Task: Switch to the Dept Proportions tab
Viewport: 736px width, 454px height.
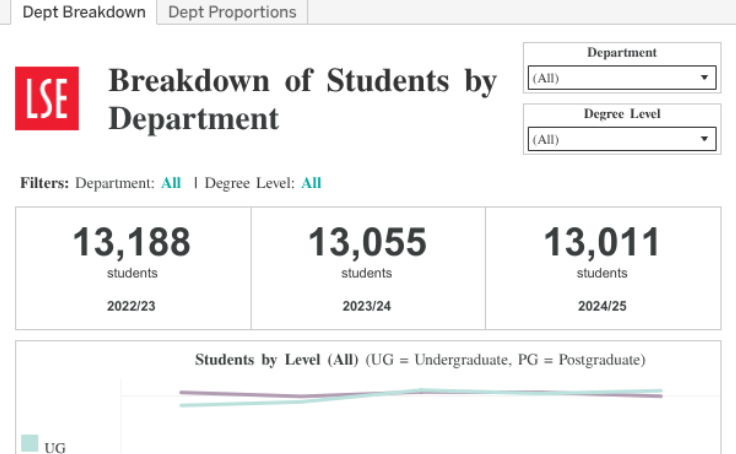Action: coord(232,12)
